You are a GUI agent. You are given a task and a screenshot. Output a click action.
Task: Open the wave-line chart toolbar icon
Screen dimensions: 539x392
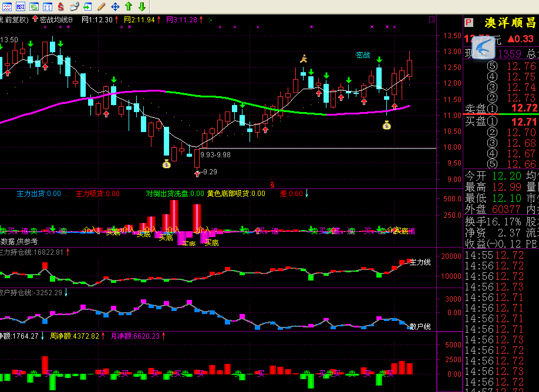tap(7, 6)
